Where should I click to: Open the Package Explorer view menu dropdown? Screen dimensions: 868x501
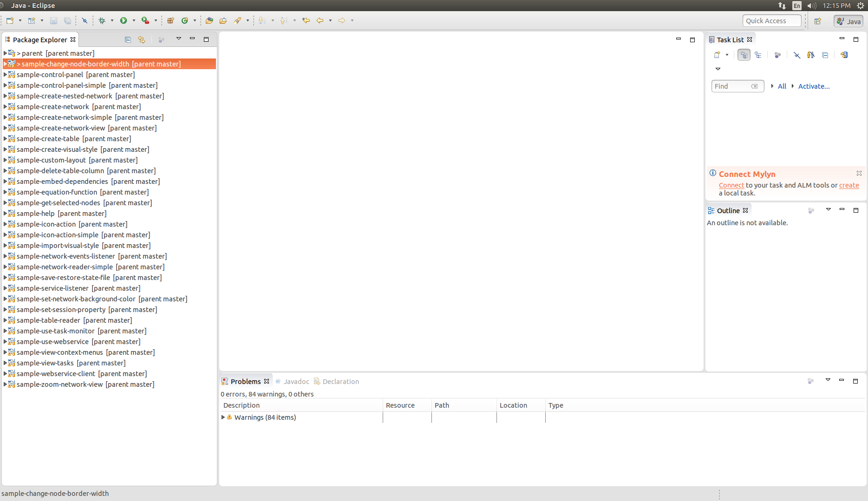click(179, 39)
